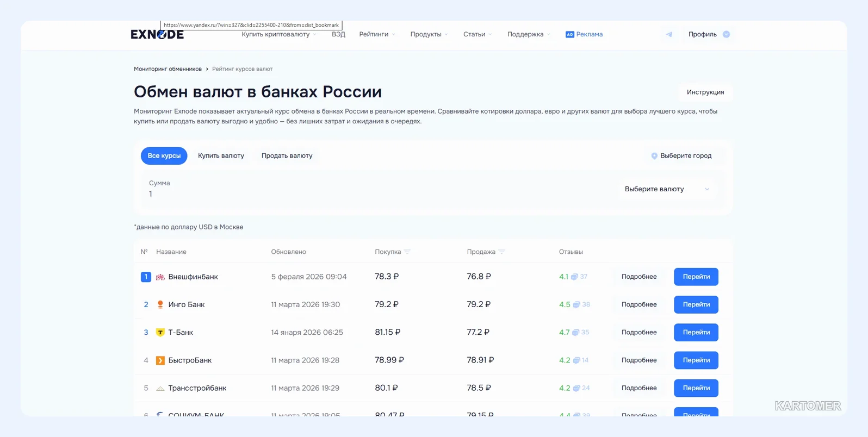Sort by Покупка filter icon

click(x=407, y=252)
